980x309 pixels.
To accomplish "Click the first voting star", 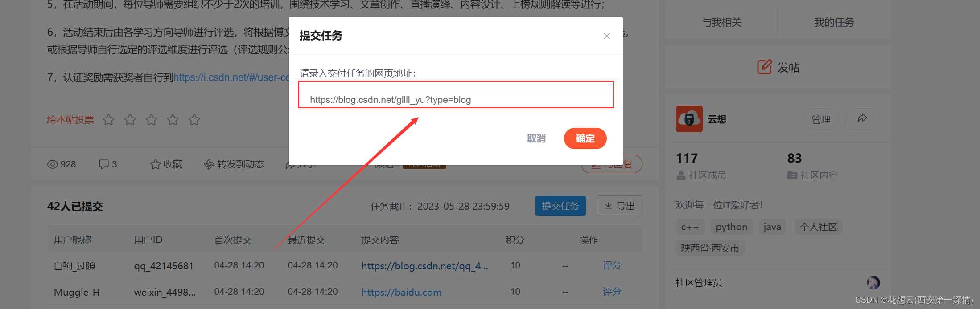I will coord(108,120).
